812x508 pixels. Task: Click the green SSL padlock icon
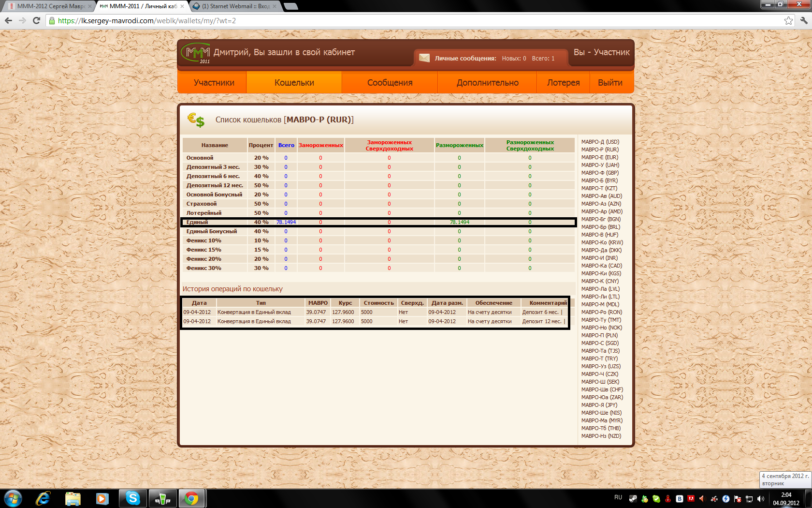pos(52,20)
